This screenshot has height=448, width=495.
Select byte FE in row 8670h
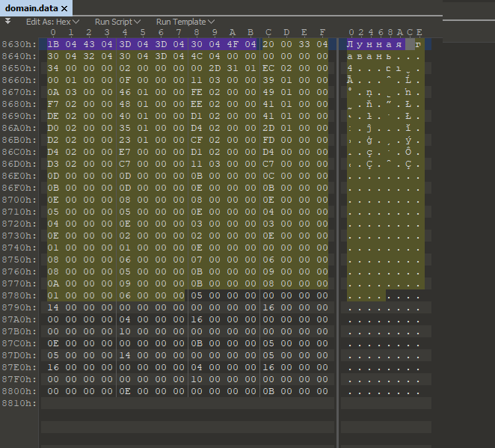pyautogui.click(x=197, y=92)
